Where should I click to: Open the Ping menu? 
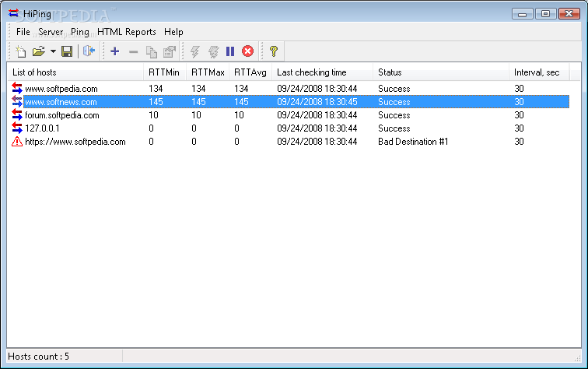coord(80,32)
